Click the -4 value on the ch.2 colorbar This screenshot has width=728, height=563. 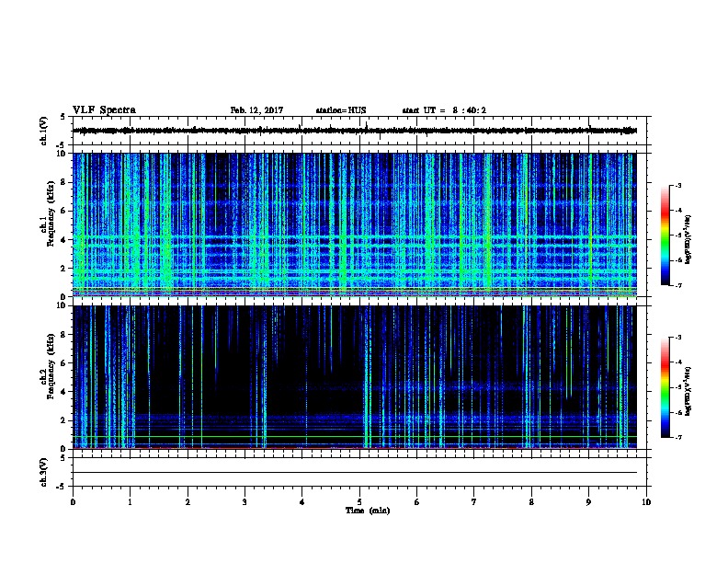click(677, 362)
